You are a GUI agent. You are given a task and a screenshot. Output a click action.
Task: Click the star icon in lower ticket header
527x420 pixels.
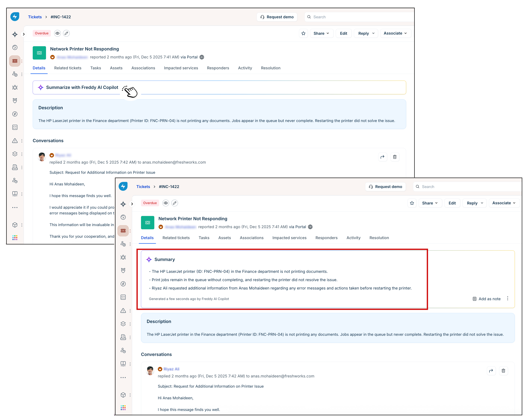click(x=412, y=203)
